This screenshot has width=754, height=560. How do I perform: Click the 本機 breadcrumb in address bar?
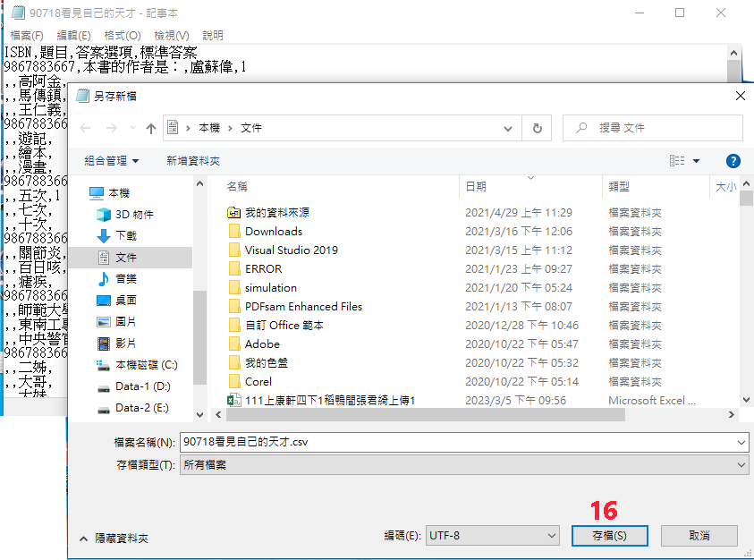tap(209, 128)
